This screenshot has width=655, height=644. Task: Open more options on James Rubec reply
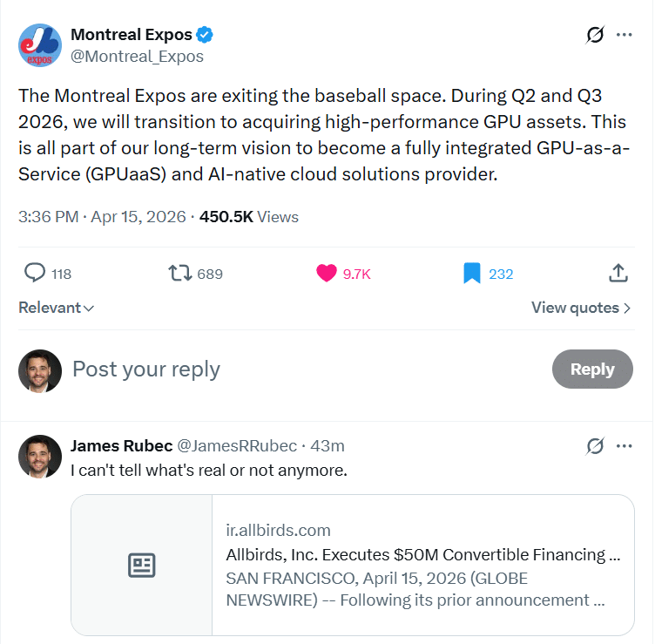625,446
